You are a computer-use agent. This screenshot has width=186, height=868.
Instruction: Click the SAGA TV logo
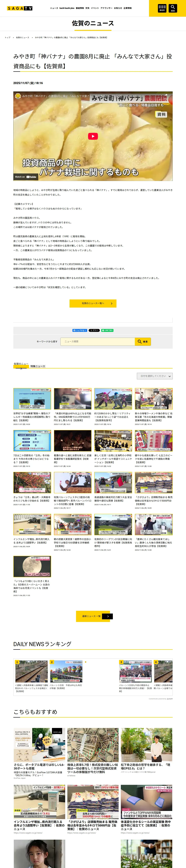[x=20, y=8]
